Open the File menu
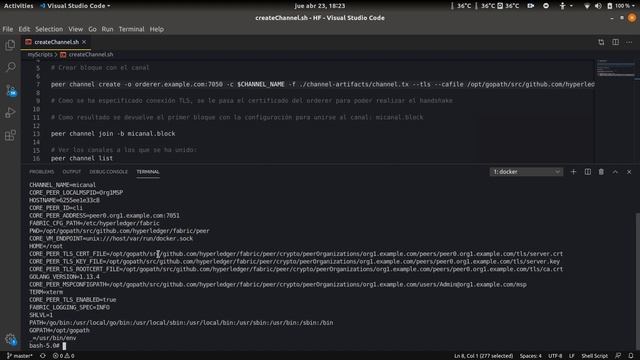Screen dimensions: 640x360 [7, 29]
